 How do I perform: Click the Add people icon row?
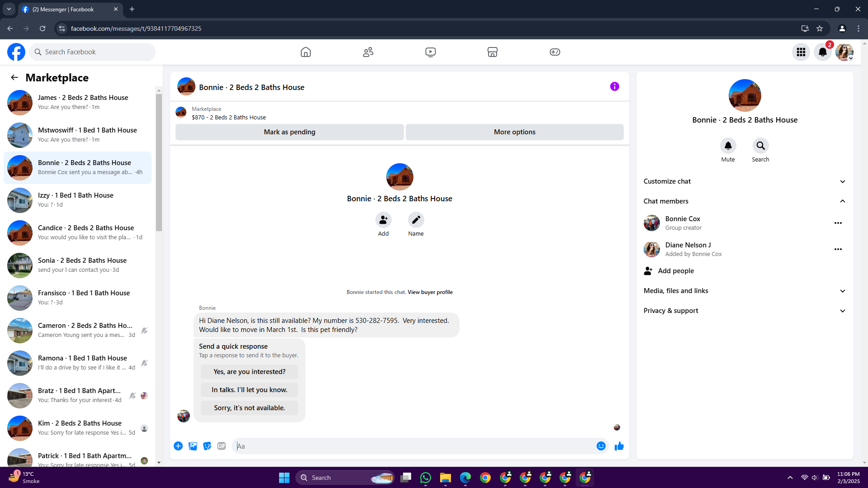point(745,271)
